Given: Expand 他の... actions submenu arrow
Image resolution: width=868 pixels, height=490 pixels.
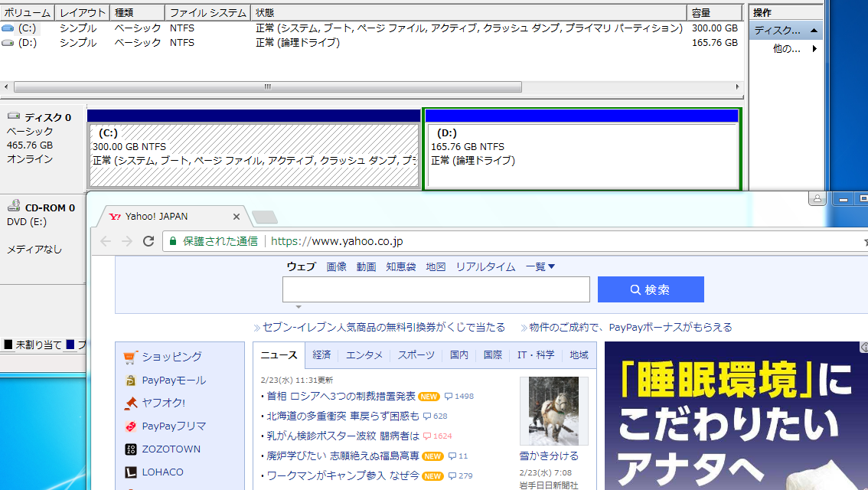Looking at the screenshot, I should (814, 49).
